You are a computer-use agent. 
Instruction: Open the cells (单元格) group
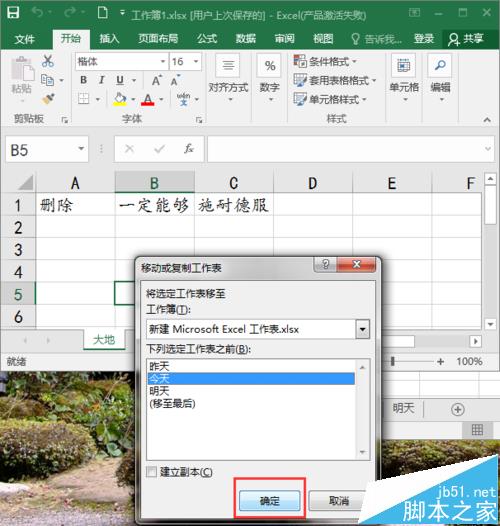[x=404, y=78]
